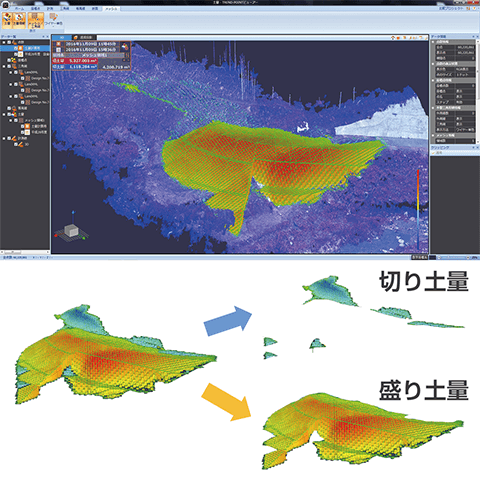The height and width of the screenshot is (480, 480).
Task: Select the highlighted 土量計算用 tree row
Action: coord(25,48)
